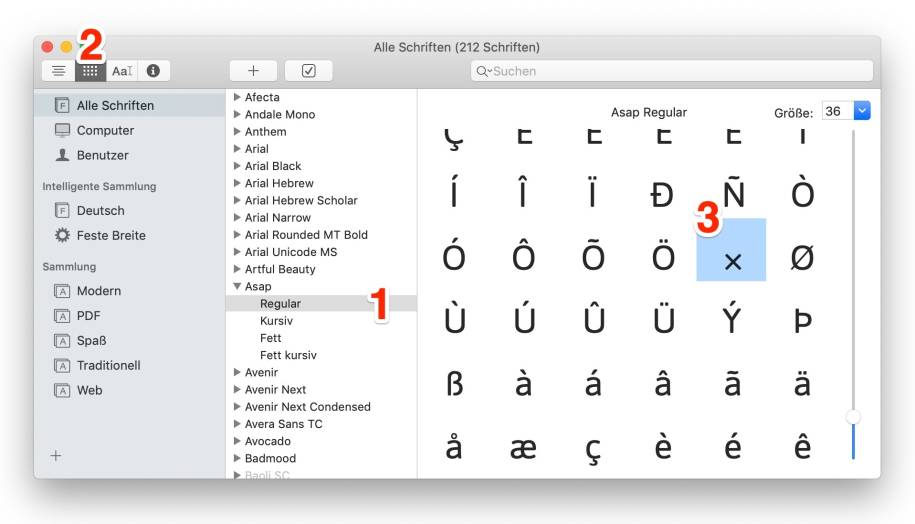The width and height of the screenshot is (915, 524).
Task: Select the Þ glyph
Action: pyautogui.click(x=803, y=320)
